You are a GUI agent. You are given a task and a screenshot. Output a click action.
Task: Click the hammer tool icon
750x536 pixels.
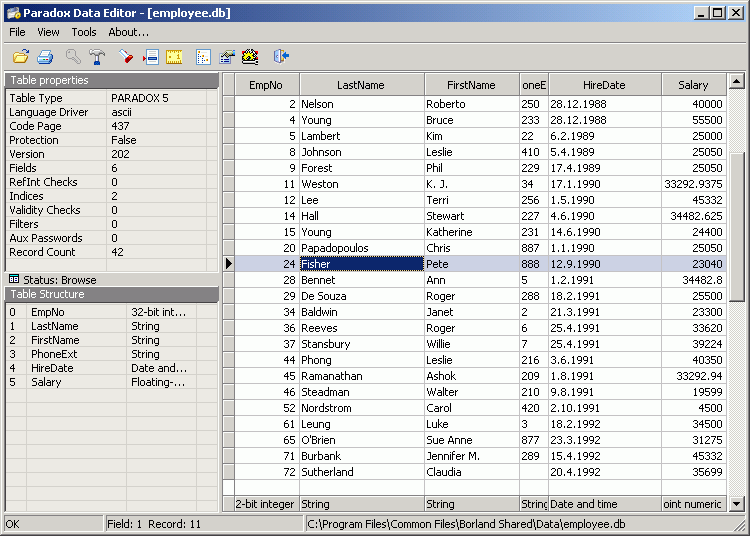(x=97, y=56)
